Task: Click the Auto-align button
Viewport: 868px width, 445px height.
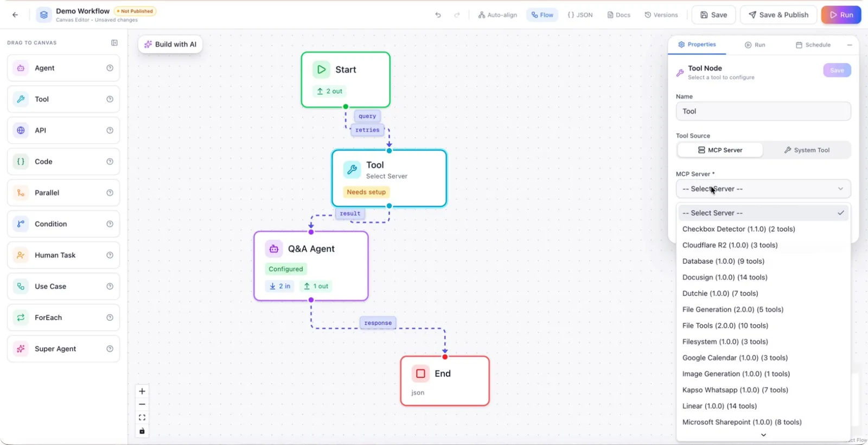Action: pos(497,15)
